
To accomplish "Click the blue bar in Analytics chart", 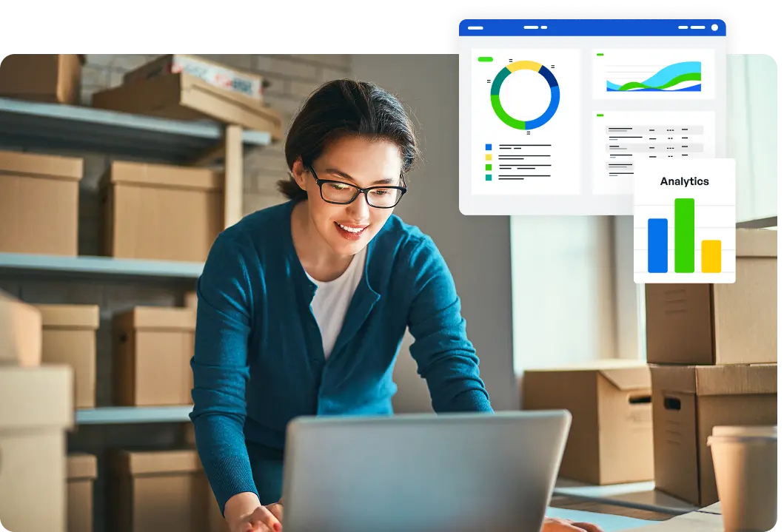I will click(657, 245).
